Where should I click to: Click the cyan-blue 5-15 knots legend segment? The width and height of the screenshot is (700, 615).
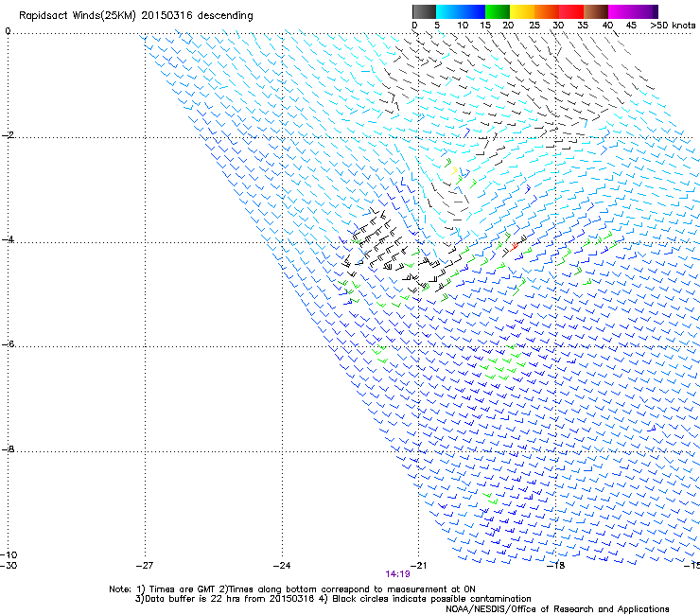(x=461, y=11)
